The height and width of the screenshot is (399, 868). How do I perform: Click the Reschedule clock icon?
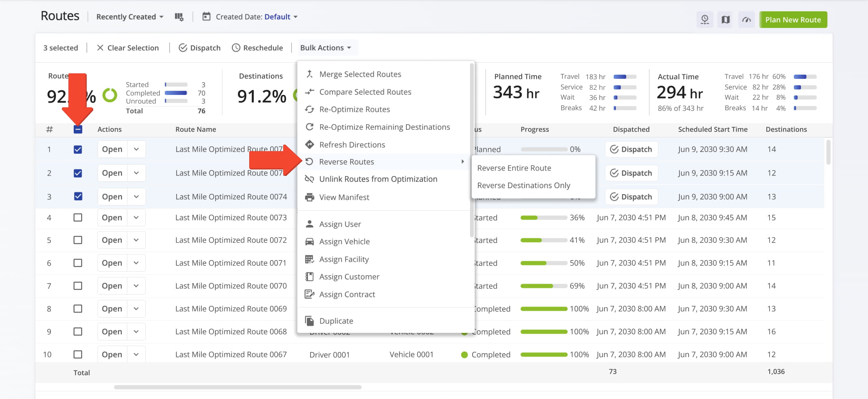236,48
